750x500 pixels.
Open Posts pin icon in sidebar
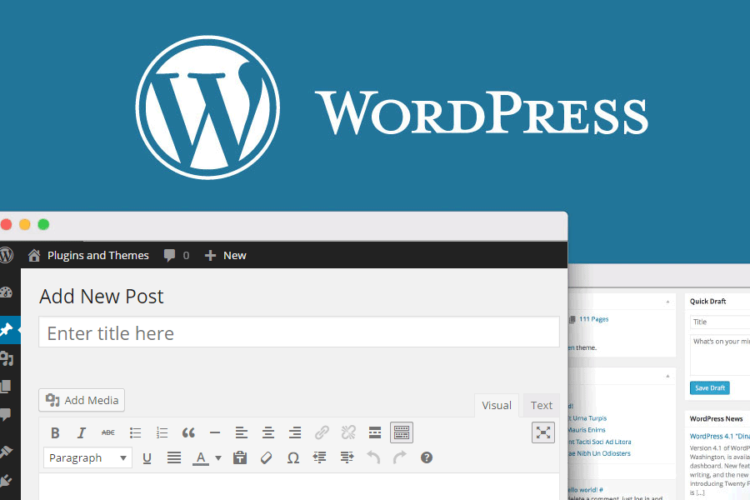point(7,330)
